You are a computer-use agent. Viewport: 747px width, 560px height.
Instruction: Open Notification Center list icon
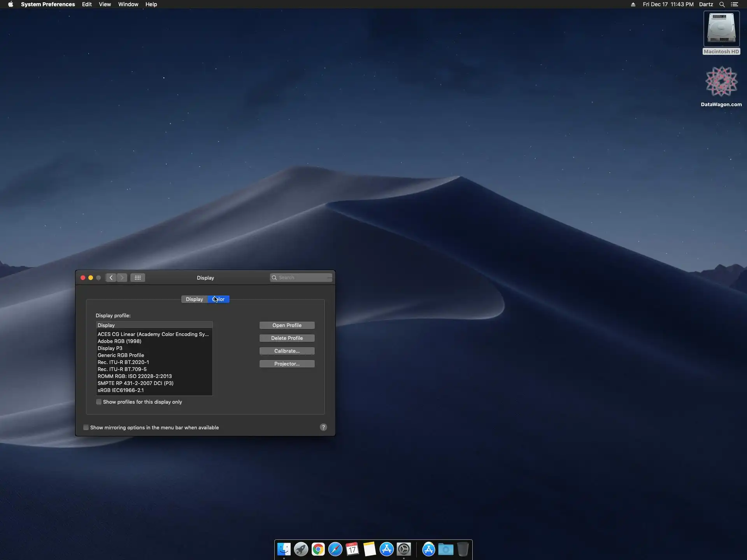tap(735, 4)
